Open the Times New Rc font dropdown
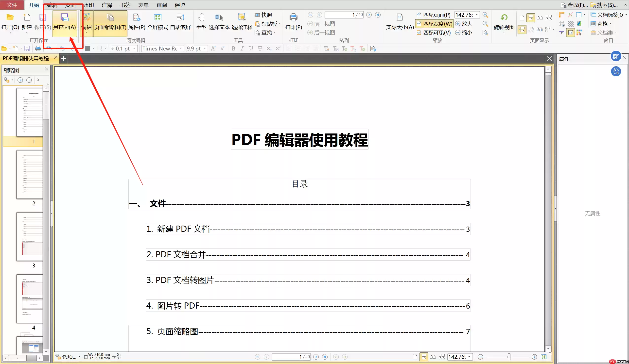 [180, 49]
